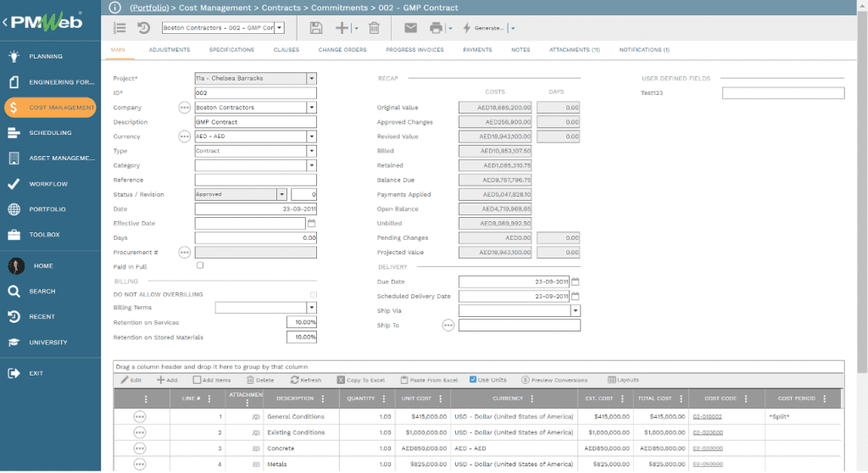The image size is (868, 473).
Task: Open the Due Date calendar picker
Action: coord(576,281)
